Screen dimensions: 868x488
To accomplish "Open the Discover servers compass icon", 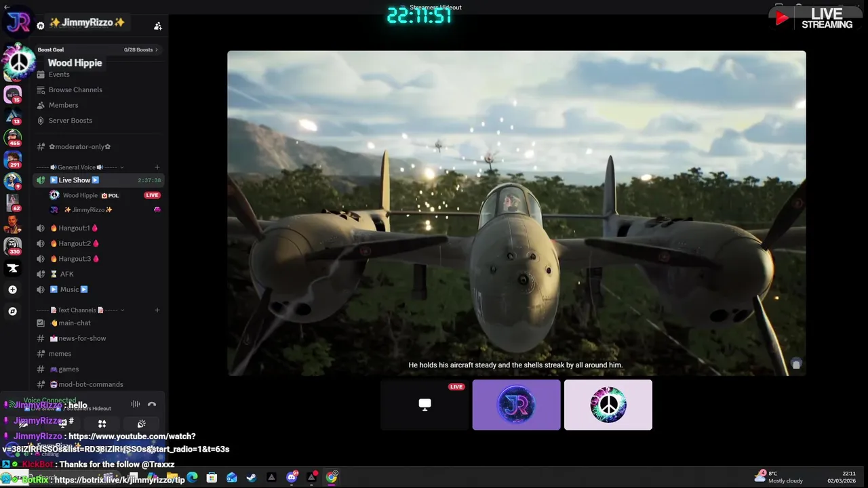I will 12,311.
